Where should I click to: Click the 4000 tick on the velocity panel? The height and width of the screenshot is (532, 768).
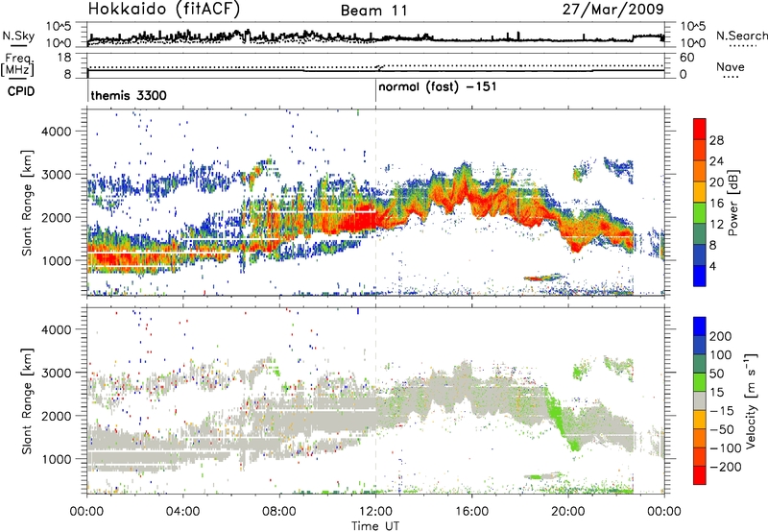tap(57, 329)
